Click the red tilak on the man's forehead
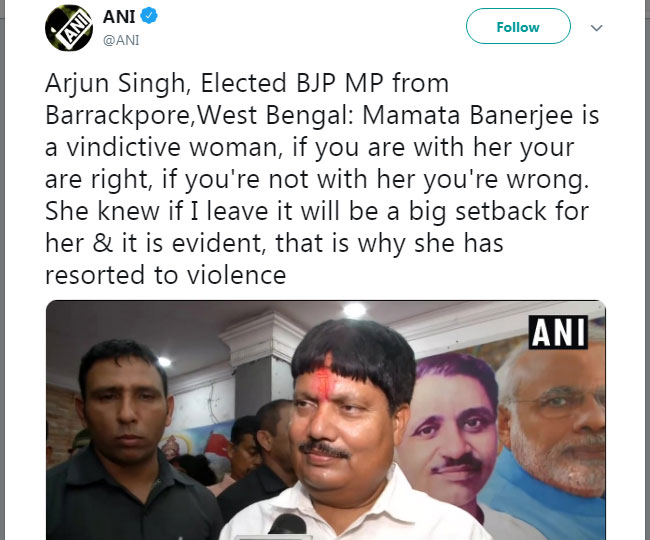The height and width of the screenshot is (540, 650). point(323,380)
